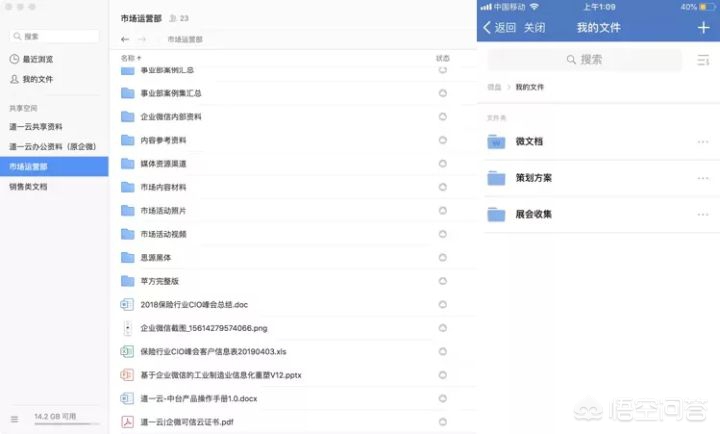Click sync status icon for 苹方完整版
The height and width of the screenshot is (434, 720).
point(443,281)
